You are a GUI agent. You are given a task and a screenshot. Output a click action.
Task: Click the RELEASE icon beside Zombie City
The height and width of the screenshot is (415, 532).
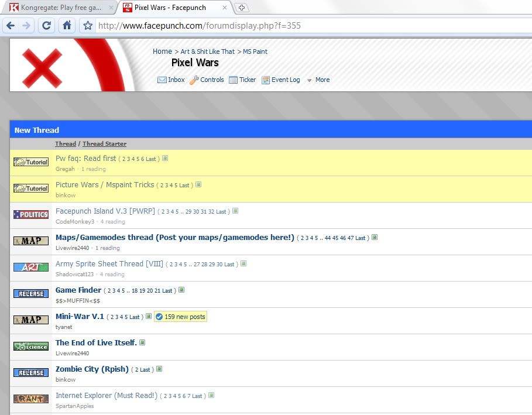[x=31, y=373]
